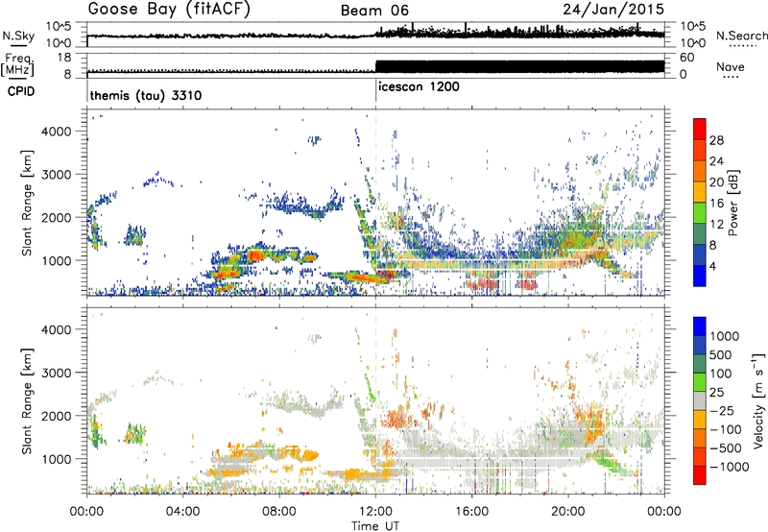Click the 'N.Search' legend label
The height and width of the screenshot is (532, 768).
coord(741,36)
